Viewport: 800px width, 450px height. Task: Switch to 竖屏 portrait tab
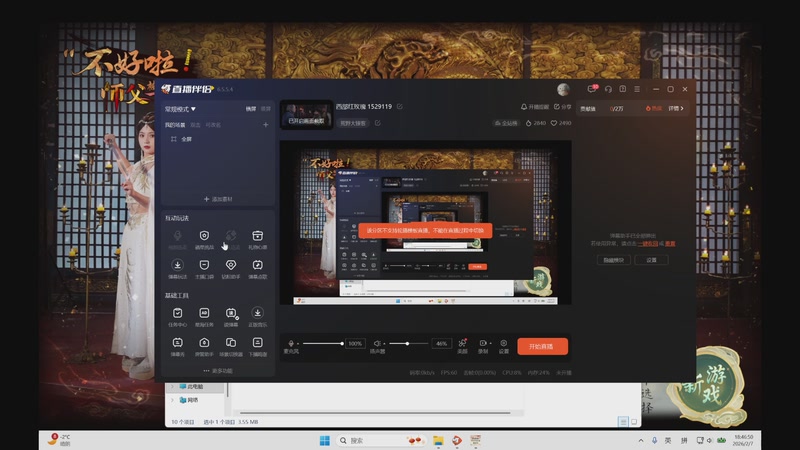click(266, 109)
